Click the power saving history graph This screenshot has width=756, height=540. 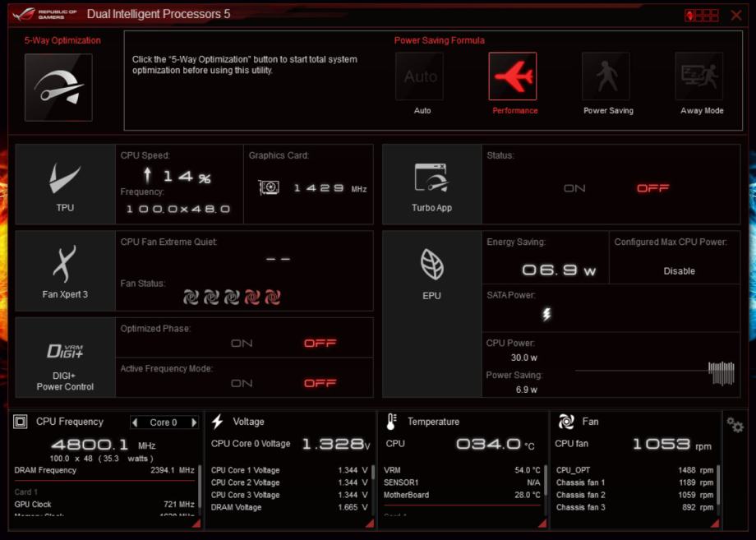[x=655, y=372]
